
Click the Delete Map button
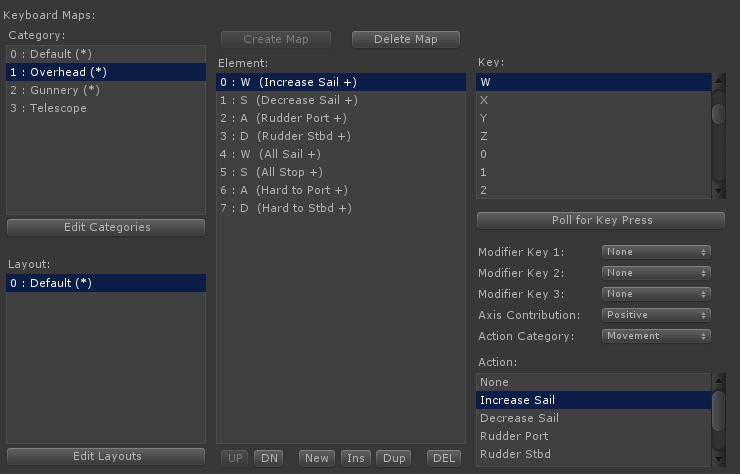click(x=406, y=39)
